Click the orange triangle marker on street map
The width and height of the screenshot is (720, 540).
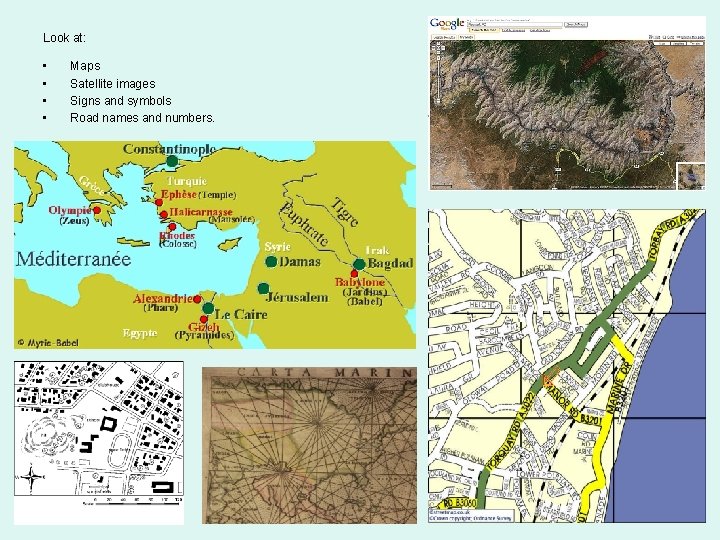click(548, 380)
